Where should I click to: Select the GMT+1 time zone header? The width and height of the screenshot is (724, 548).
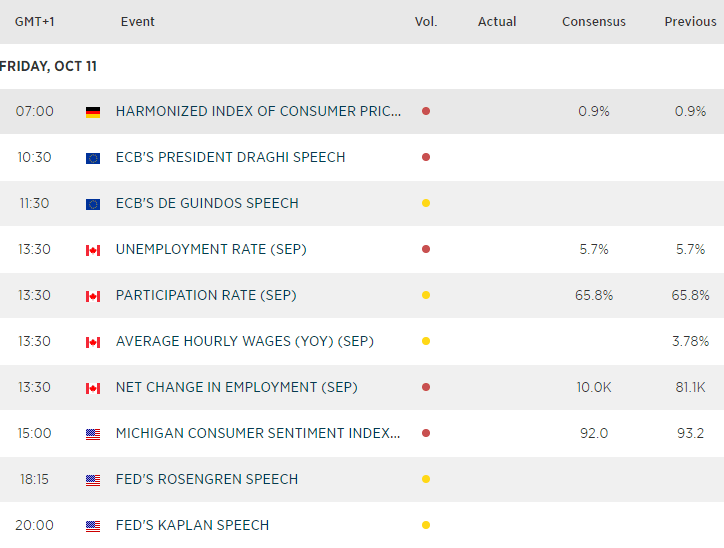(x=34, y=21)
